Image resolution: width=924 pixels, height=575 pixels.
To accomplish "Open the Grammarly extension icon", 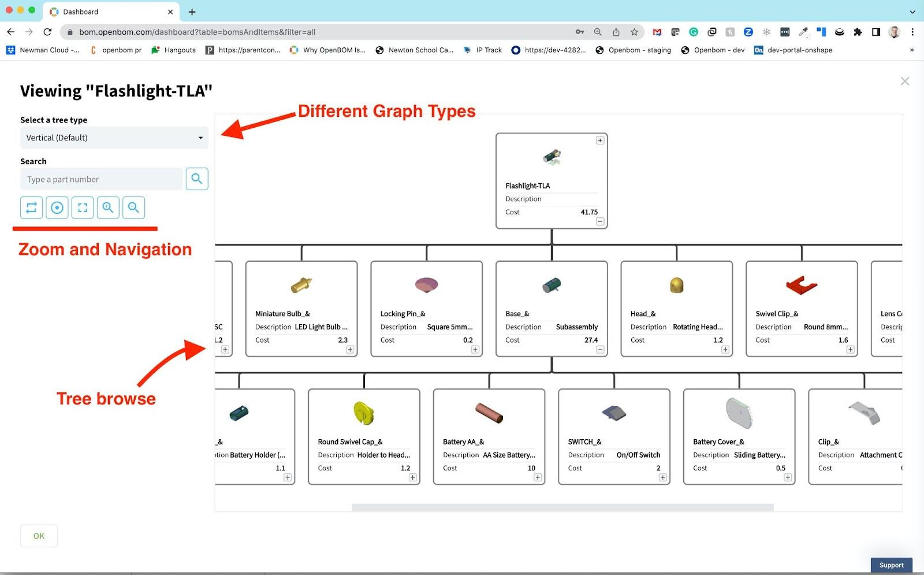I will (x=694, y=32).
